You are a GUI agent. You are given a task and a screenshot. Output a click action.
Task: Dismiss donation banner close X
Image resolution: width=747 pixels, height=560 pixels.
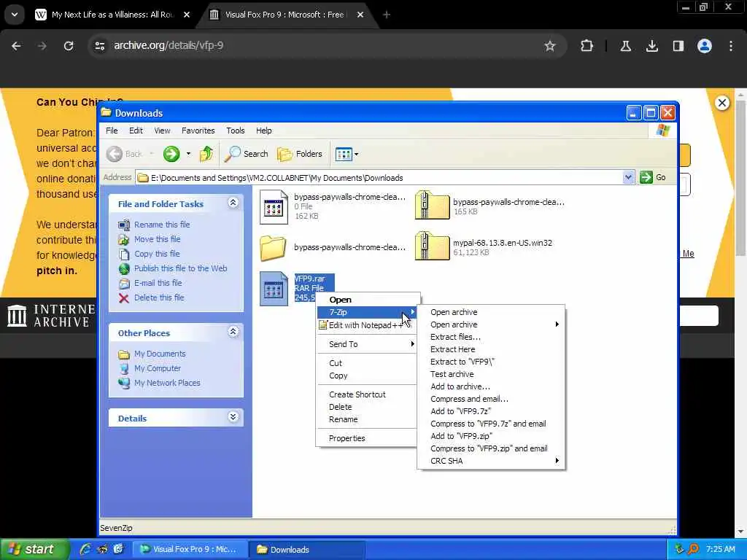coord(721,103)
